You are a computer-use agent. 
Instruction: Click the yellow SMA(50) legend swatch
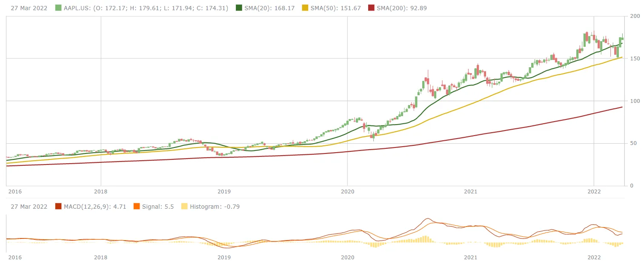305,8
